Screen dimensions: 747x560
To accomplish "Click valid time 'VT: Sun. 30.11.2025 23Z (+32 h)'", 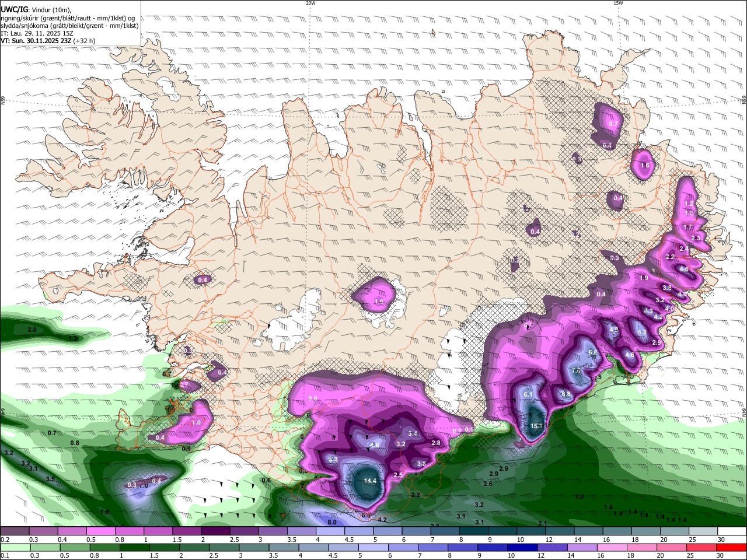I will coord(48,41).
